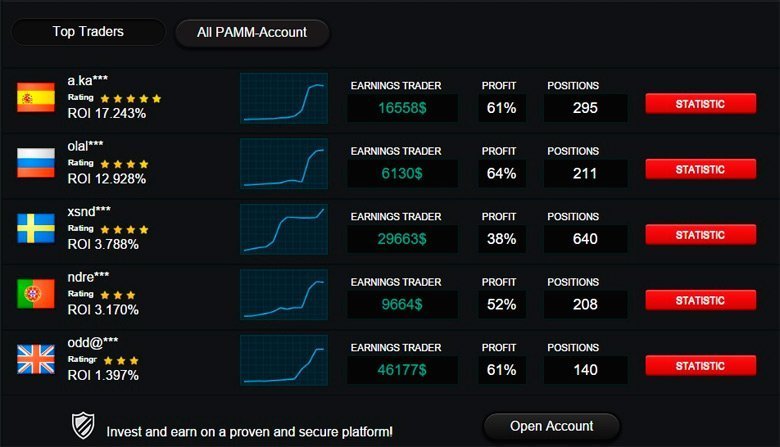Click the performance chart of xsnd***
This screenshot has height=447, width=780.
pos(284,229)
